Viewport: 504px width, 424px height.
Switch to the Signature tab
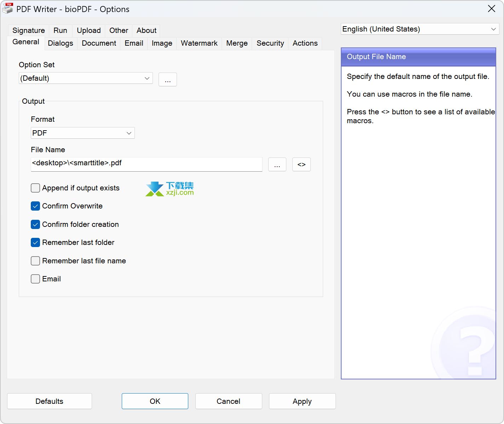coord(29,30)
